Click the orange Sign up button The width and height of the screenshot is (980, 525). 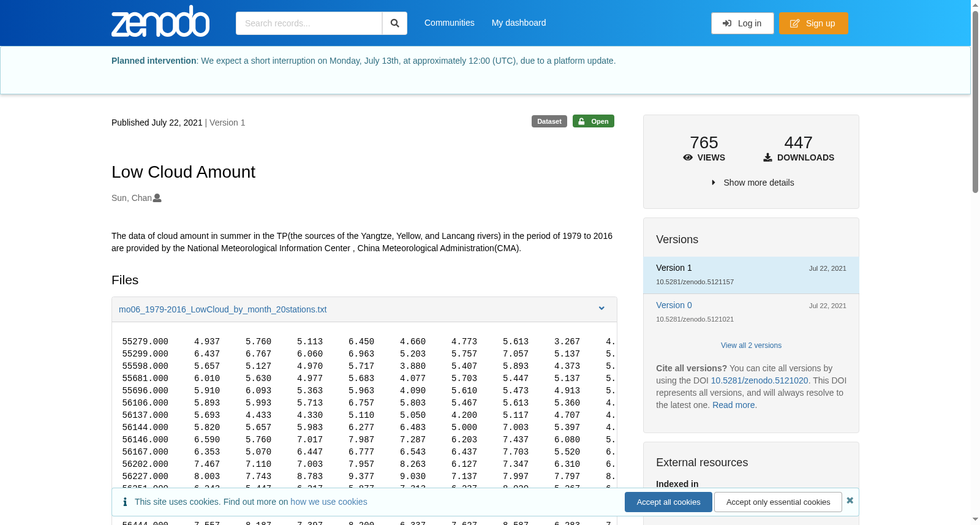[813, 23]
